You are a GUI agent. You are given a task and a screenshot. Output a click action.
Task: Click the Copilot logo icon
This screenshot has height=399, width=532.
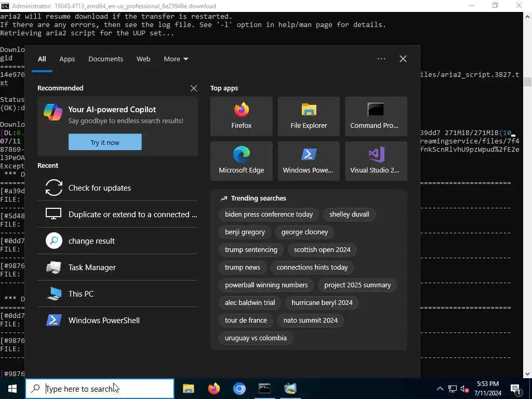point(53,112)
